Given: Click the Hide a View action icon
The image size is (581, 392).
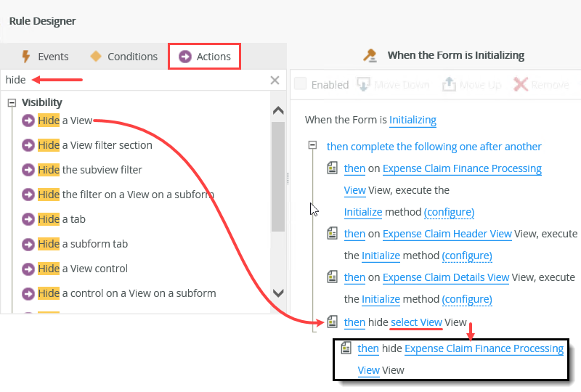Looking at the screenshot, I should [x=29, y=121].
